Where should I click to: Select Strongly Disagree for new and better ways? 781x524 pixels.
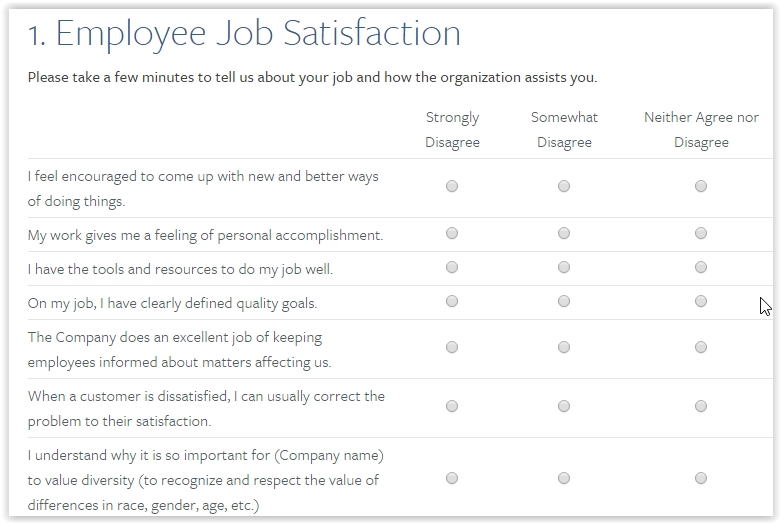click(x=452, y=186)
